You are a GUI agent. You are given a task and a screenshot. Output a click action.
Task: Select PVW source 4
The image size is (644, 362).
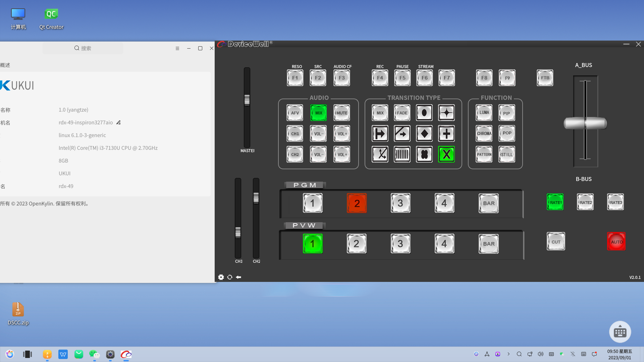click(444, 244)
